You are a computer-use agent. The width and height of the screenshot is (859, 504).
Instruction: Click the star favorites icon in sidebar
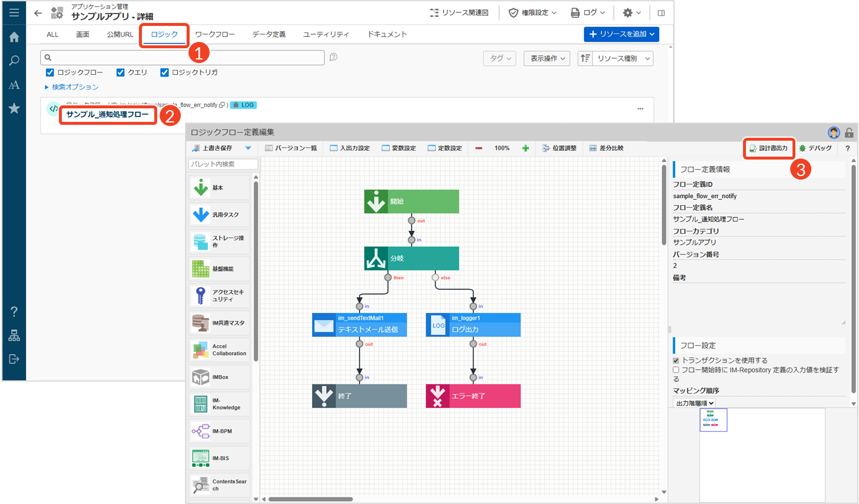[14, 108]
